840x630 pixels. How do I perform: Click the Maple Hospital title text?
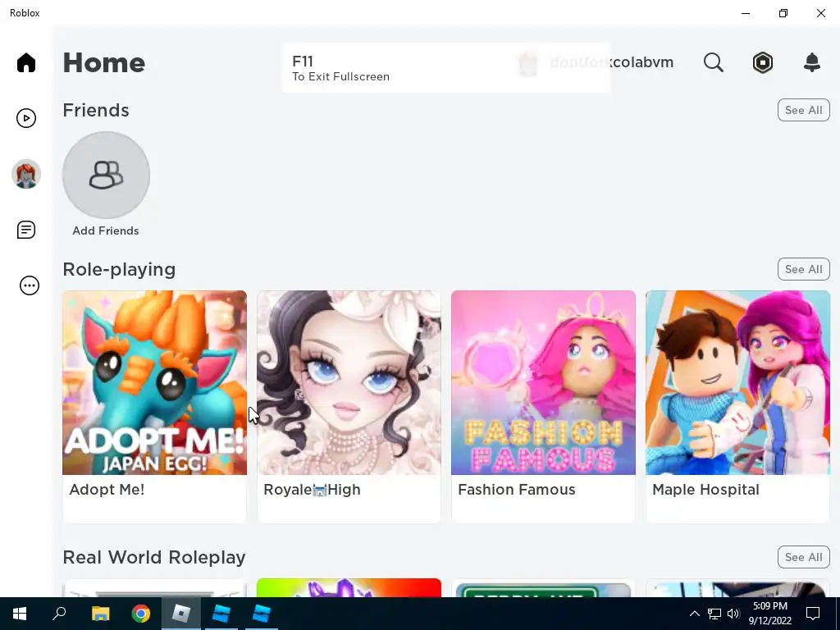(705, 489)
